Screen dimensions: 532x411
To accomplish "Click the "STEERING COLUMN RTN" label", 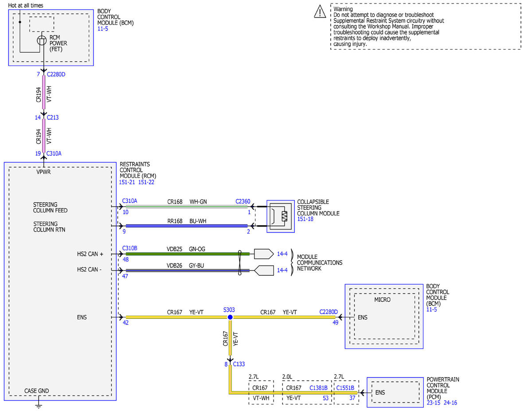I will tap(50, 227).
